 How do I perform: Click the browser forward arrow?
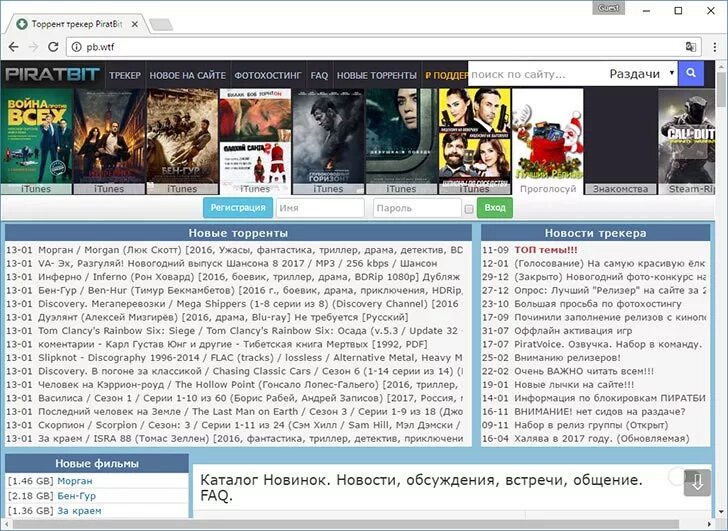click(x=33, y=47)
